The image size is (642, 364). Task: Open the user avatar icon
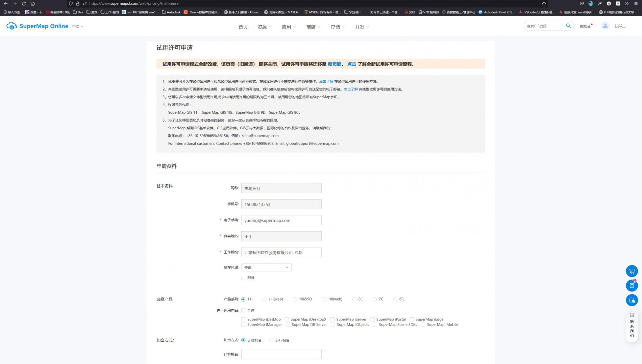pos(605,26)
